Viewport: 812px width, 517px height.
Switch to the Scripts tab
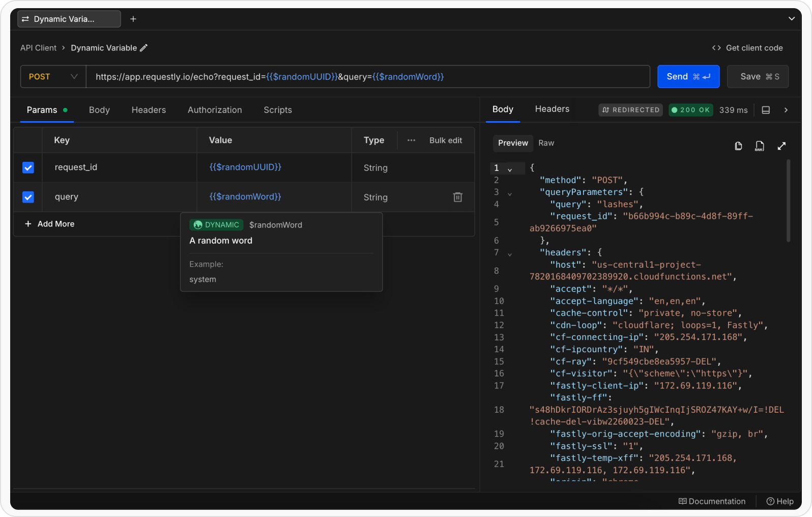pos(277,110)
